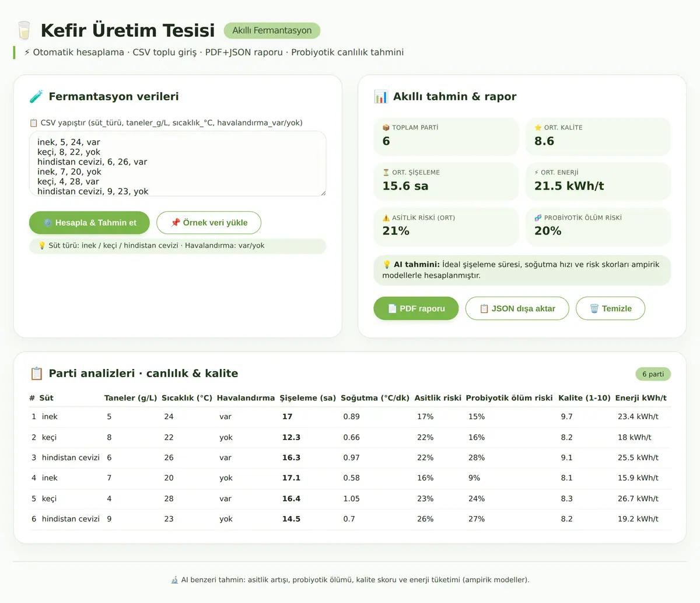Click the 8.6 average quality value
The image size is (700, 603).
coord(544,141)
